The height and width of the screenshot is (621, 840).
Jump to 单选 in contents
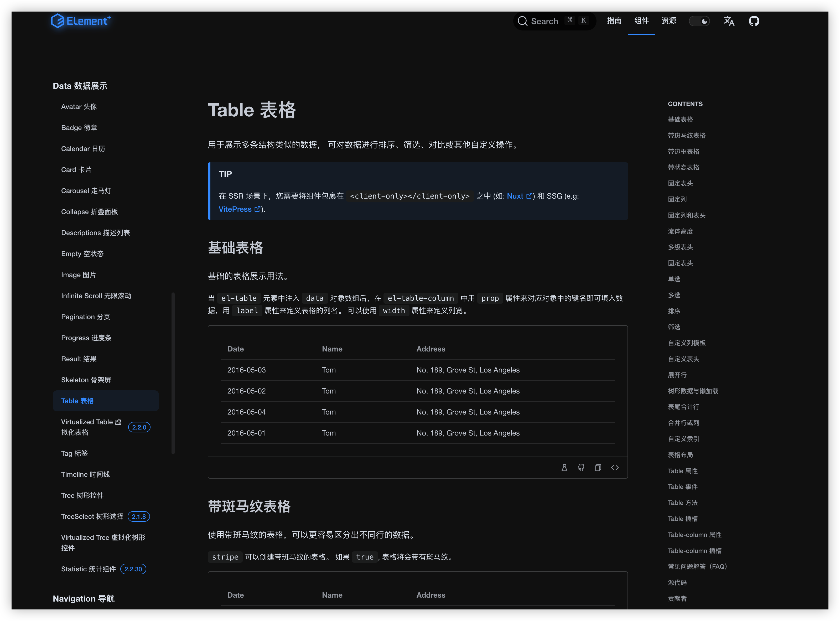674,279
